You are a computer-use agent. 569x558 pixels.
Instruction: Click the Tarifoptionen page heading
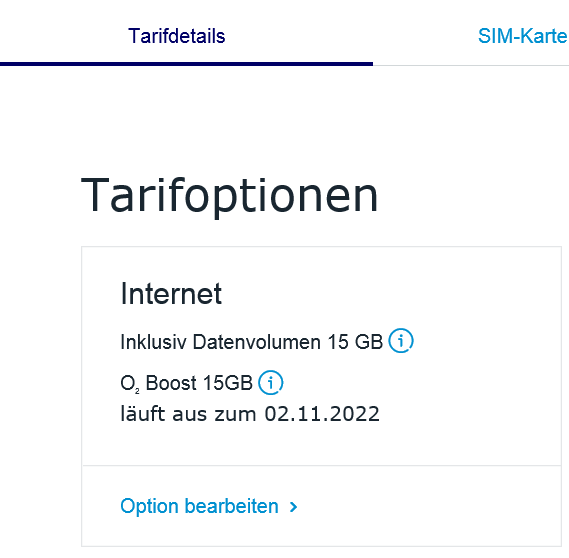(x=229, y=195)
